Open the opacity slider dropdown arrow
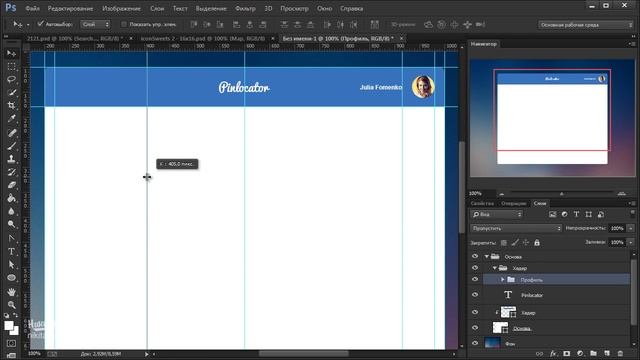Screen dimensions: 640x360 click(631, 228)
